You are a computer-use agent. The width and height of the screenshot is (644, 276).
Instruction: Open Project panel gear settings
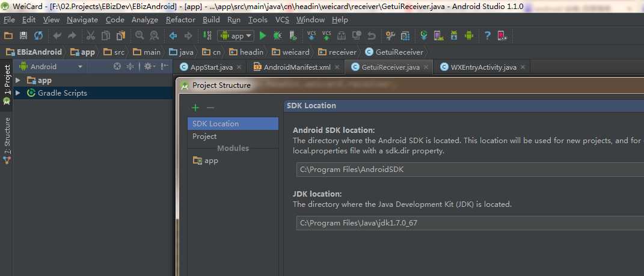(x=149, y=67)
